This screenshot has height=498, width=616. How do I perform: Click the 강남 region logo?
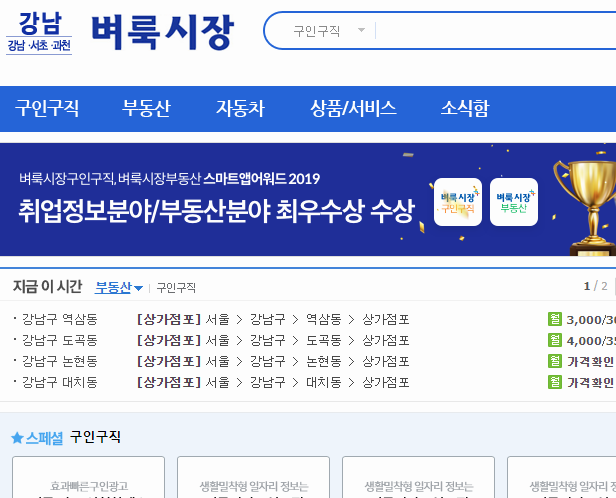[x=39, y=33]
